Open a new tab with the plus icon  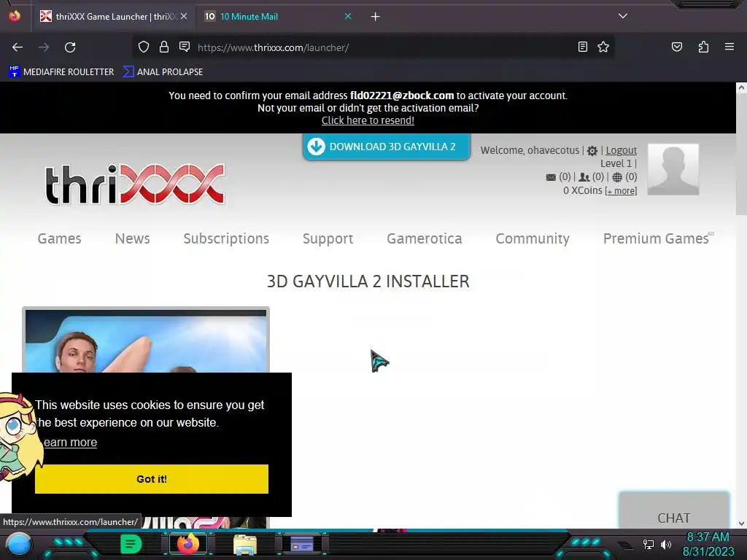tap(376, 17)
